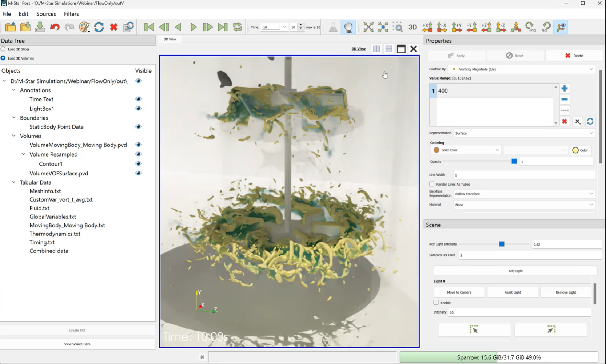This screenshot has height=364, width=606.
Task: Select the Load 3D Volumes radio button
Action: pyautogui.click(x=3, y=58)
